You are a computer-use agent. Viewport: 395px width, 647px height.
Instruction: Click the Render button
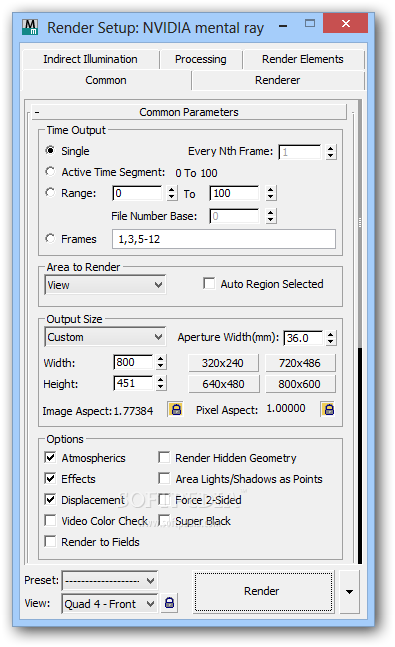263,591
